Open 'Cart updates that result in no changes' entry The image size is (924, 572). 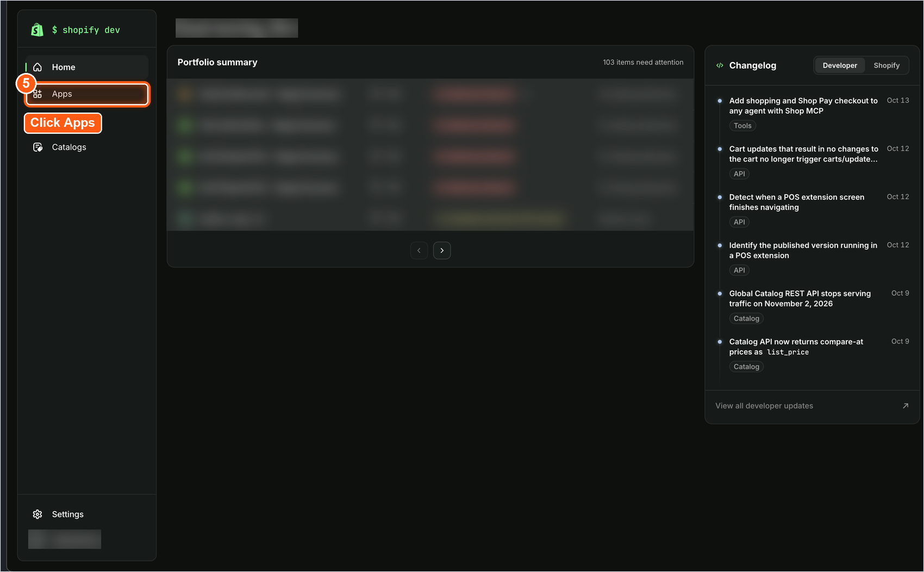pyautogui.click(x=803, y=154)
